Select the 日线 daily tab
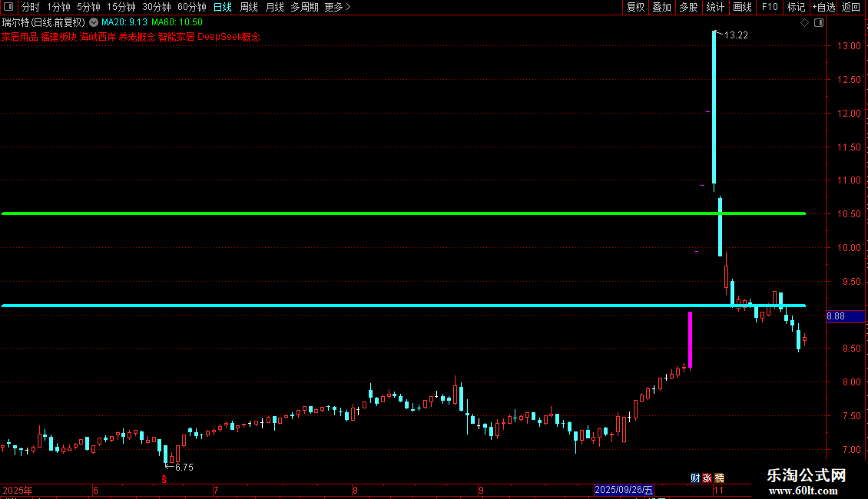The image size is (868, 499). [x=223, y=7]
